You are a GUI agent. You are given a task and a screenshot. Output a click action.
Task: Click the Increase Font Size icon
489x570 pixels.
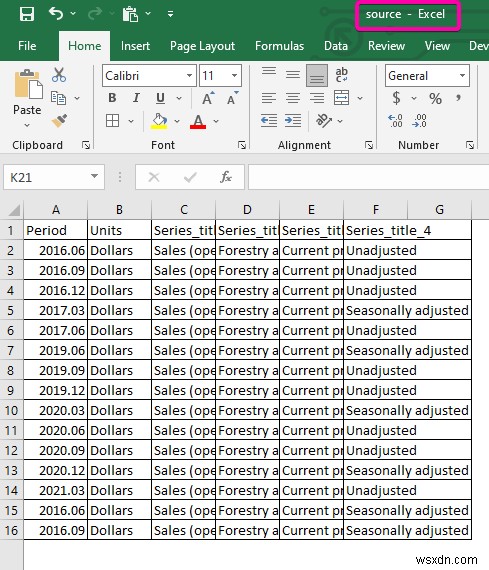tap(208, 98)
